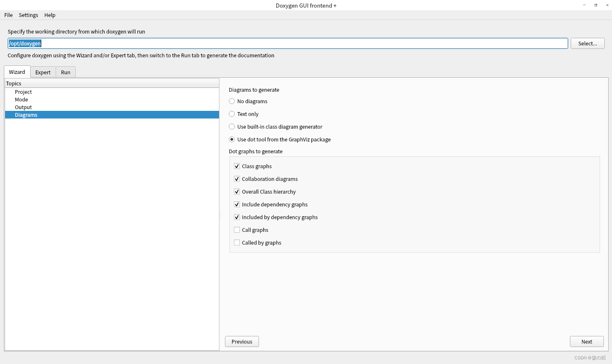This screenshot has width=612, height=364.
Task: Close the Doxygen GUI frontend window
Action: tap(607, 5)
